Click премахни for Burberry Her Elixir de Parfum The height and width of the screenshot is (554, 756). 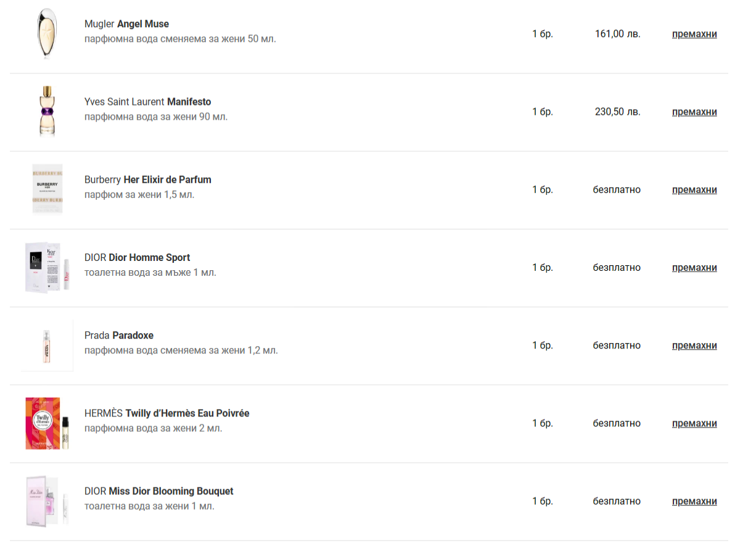click(694, 189)
